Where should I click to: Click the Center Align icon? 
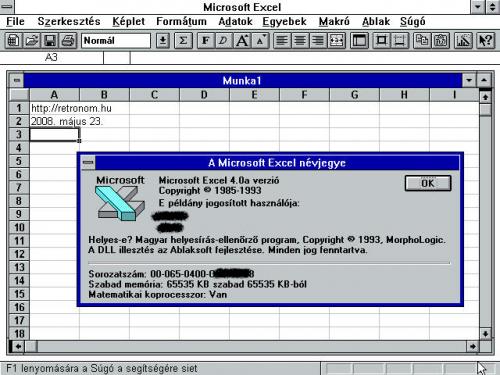[300, 41]
